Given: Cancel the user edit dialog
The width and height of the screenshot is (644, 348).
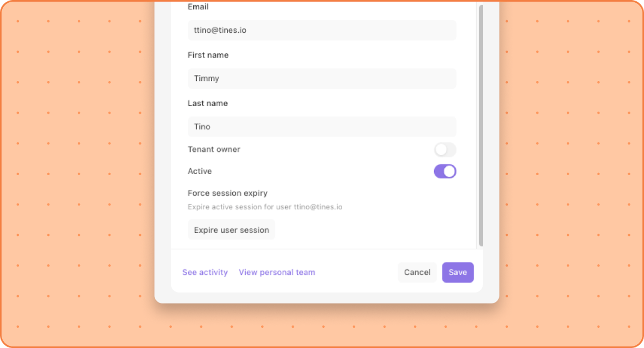Looking at the screenshot, I should (417, 273).
